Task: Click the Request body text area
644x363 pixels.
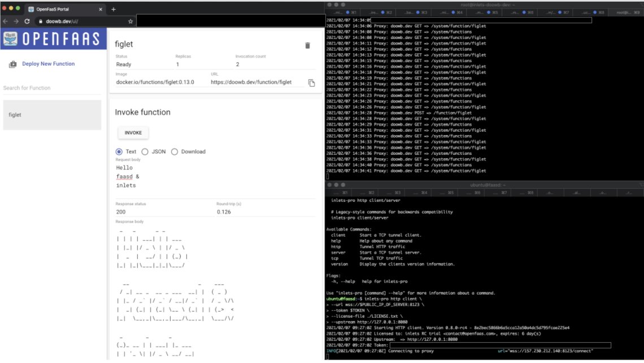Action: 215,177
